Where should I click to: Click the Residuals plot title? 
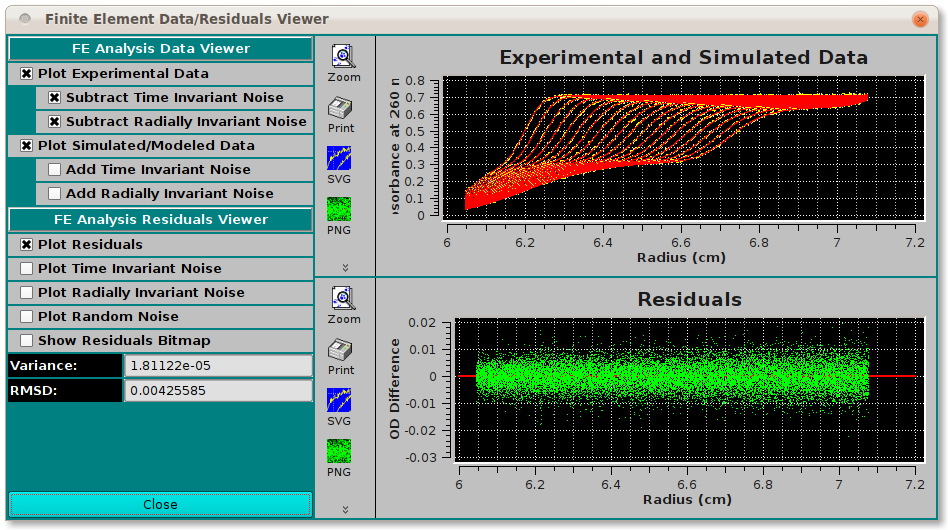(690, 299)
